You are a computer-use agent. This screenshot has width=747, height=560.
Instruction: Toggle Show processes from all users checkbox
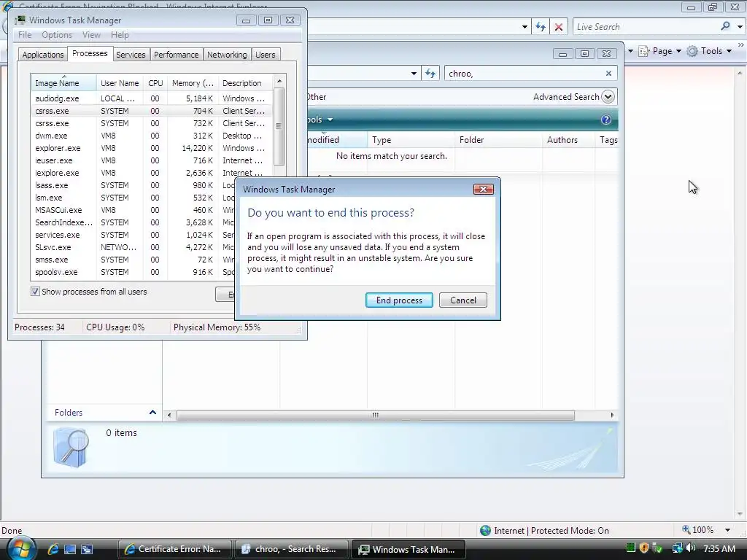tap(35, 292)
